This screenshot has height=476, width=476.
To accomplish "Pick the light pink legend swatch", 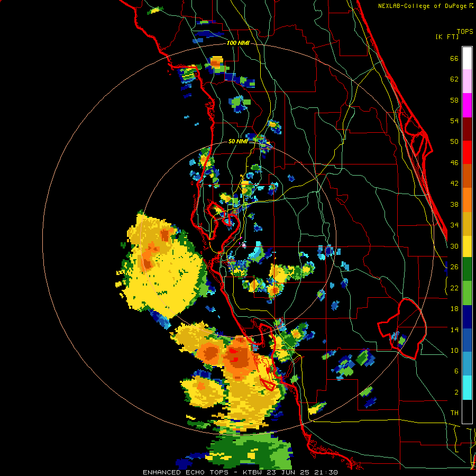I will [467, 81].
